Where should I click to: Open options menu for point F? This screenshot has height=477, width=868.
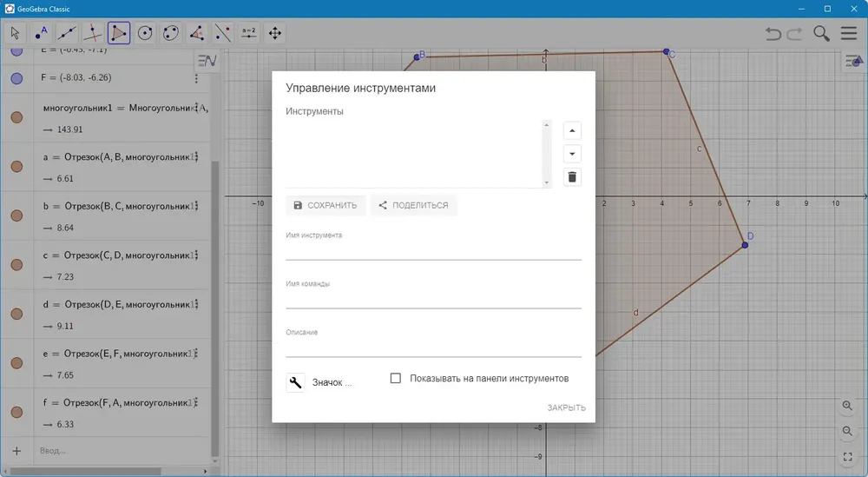(196, 79)
